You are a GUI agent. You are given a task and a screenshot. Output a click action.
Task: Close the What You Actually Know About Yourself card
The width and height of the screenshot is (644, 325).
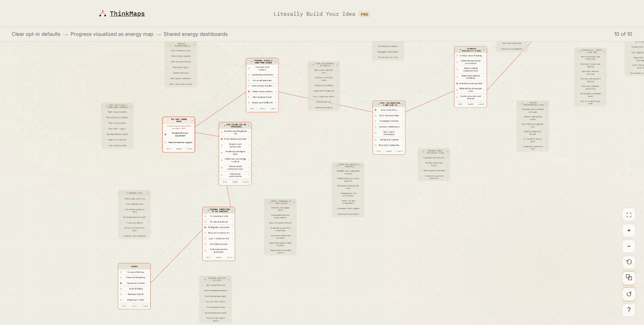click(x=130, y=106)
